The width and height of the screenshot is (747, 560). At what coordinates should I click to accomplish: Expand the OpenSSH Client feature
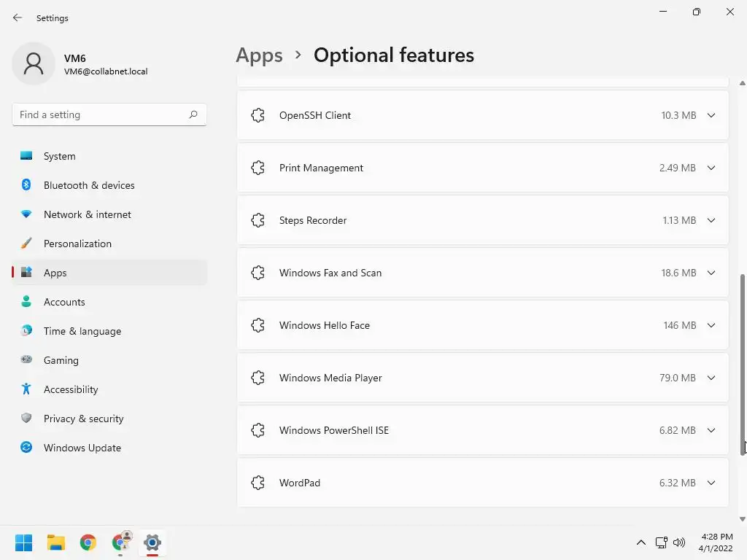coord(711,115)
